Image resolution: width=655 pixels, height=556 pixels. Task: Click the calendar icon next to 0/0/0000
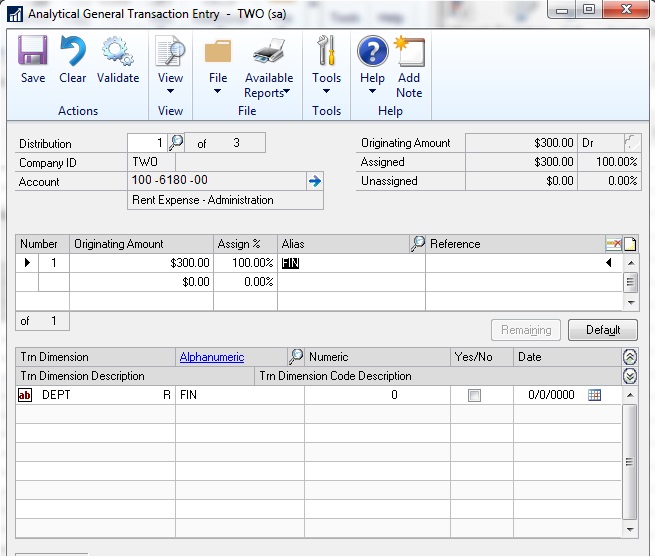tap(594, 395)
